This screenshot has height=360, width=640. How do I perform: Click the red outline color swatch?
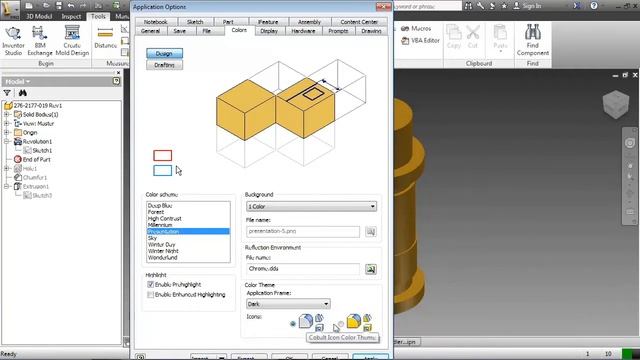point(162,156)
